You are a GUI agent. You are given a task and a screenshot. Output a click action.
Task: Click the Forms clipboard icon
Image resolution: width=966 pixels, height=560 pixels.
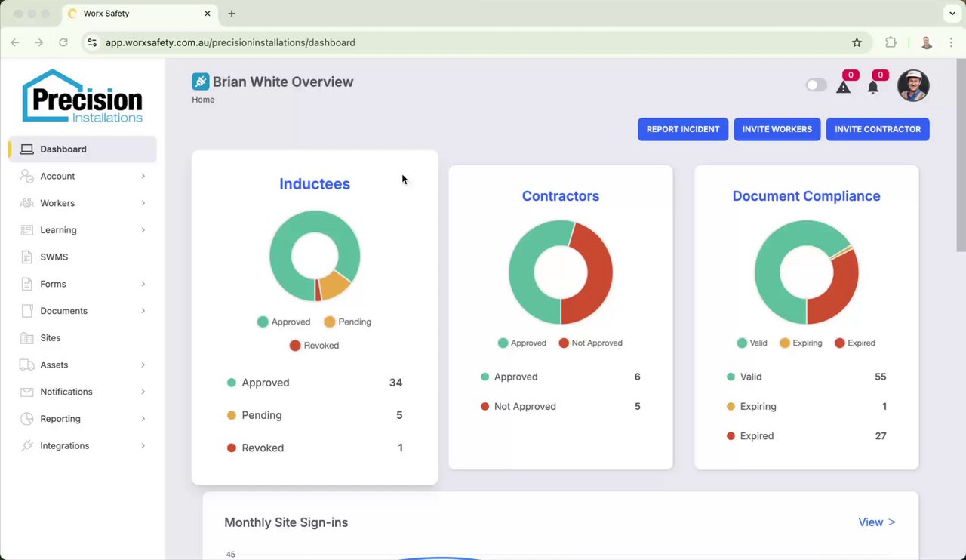click(27, 284)
